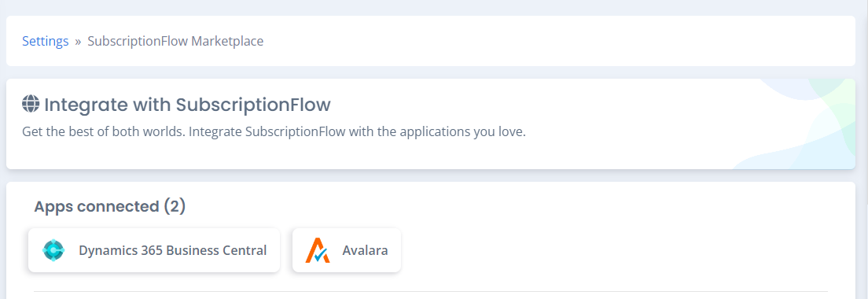Click the banner description about integrating applications
The height and width of the screenshot is (299, 868).
tap(274, 133)
